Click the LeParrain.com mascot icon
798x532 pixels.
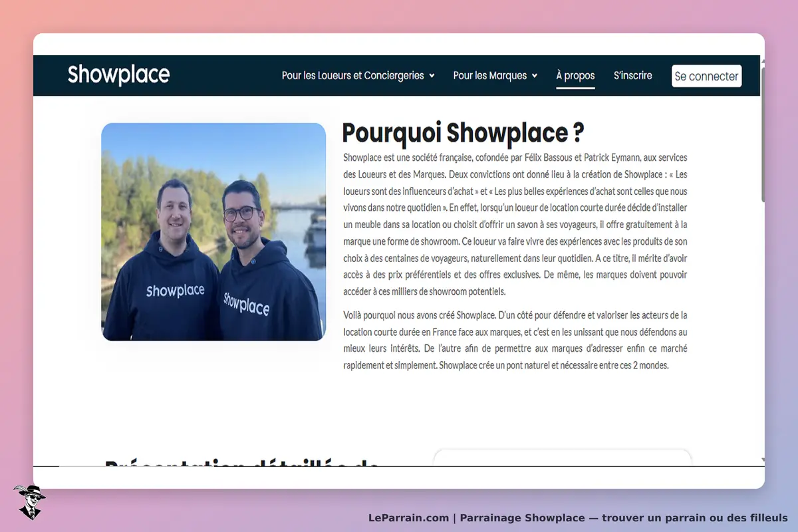tap(29, 502)
